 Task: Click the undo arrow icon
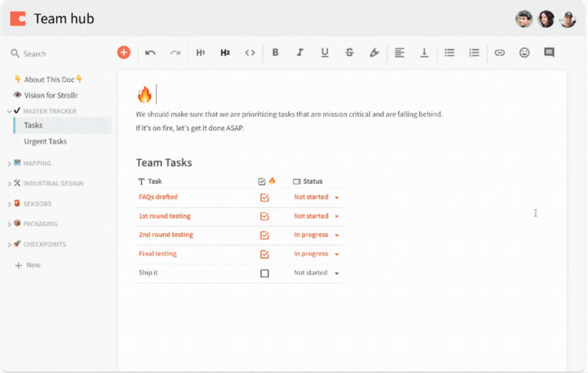[x=150, y=53]
